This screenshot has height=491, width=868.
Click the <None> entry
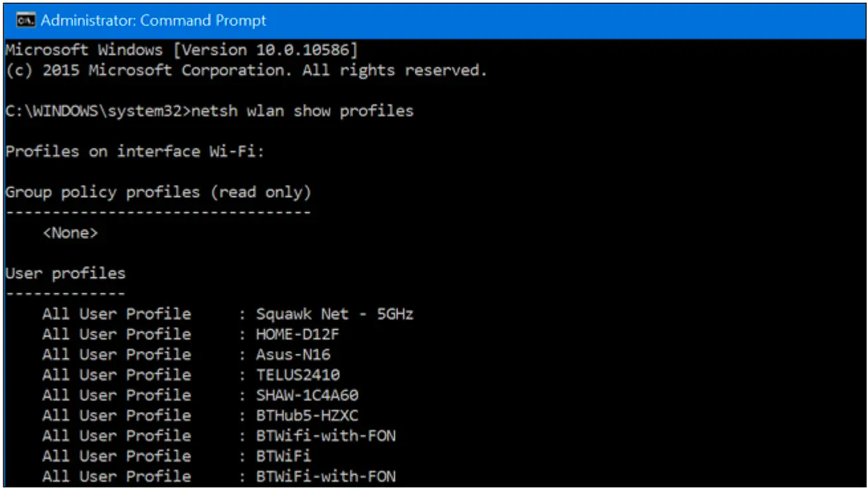click(70, 233)
